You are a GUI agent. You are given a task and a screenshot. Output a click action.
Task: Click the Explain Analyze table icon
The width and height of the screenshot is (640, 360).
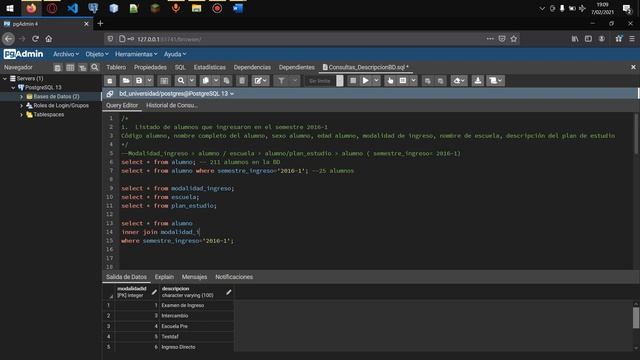(403, 81)
